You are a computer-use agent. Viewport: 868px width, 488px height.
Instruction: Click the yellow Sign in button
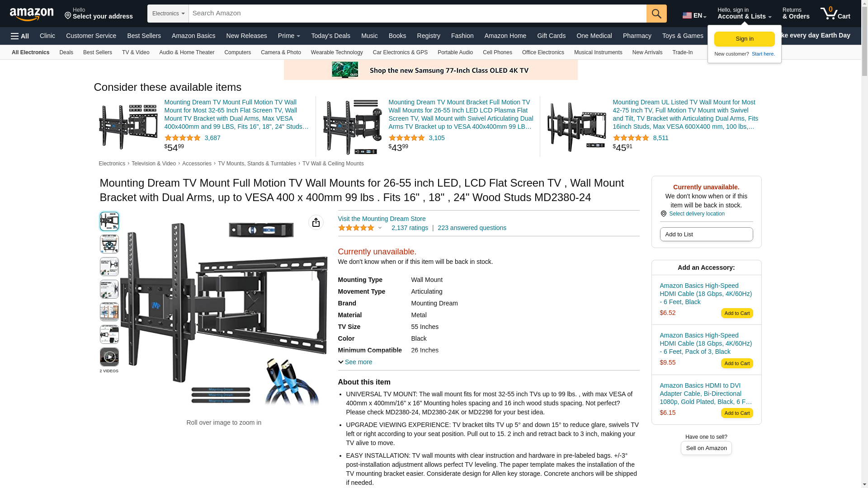pos(745,39)
